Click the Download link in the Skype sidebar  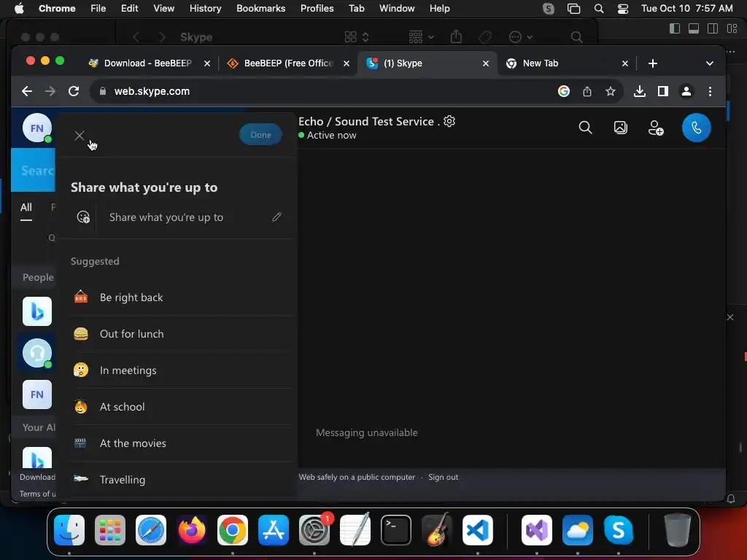(37, 477)
